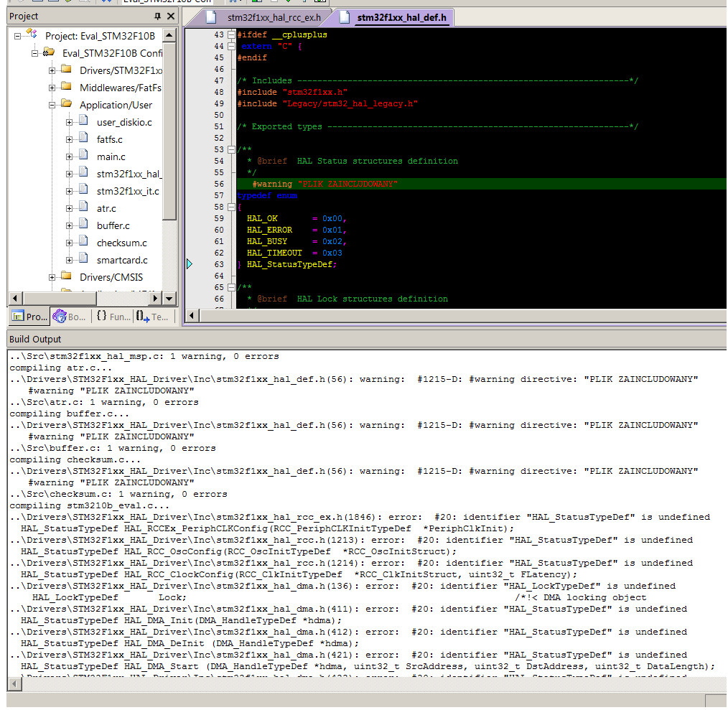Click the line 63 current-position arrow marker
The image size is (728, 710).
(190, 264)
